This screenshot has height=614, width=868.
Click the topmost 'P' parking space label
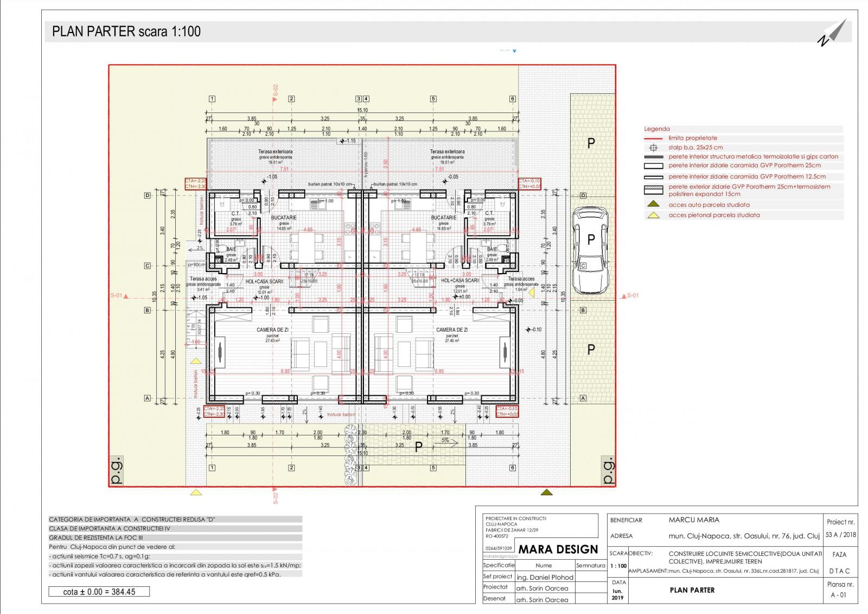(591, 143)
